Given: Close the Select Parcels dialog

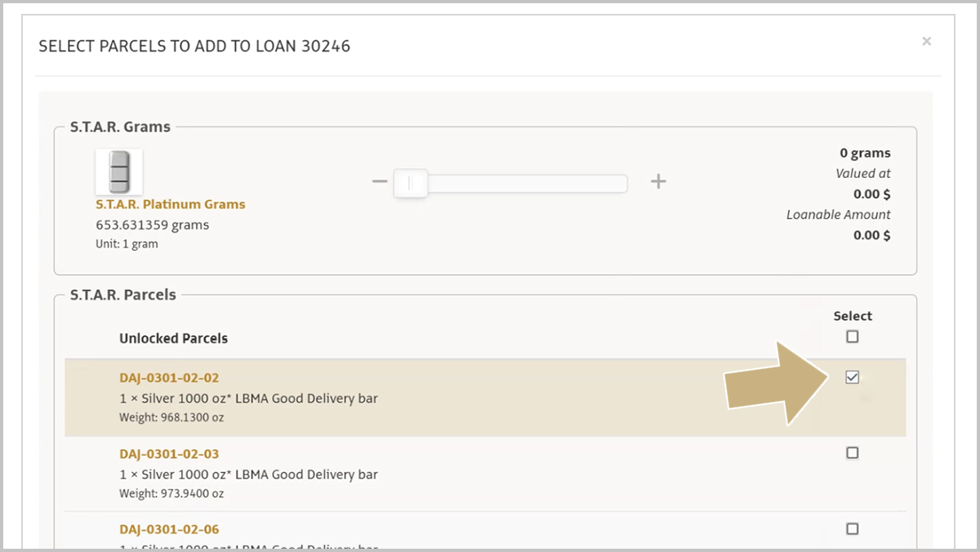Looking at the screenshot, I should pos(926,41).
